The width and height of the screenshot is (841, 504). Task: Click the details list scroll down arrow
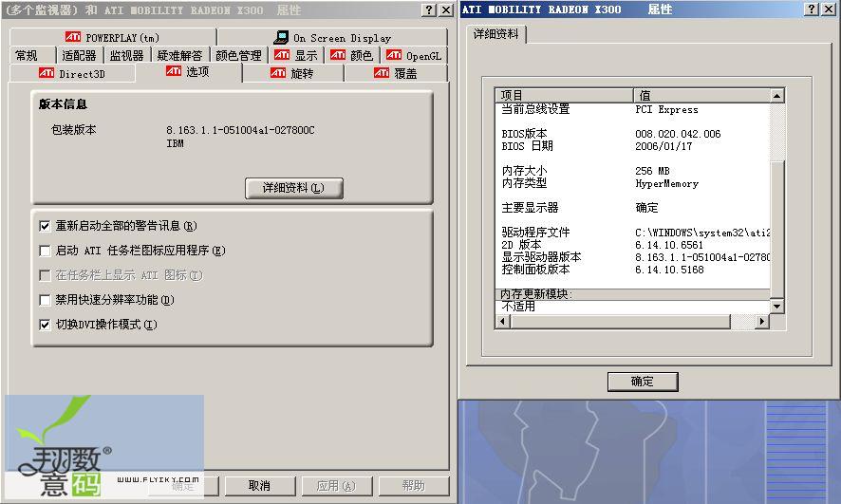point(776,307)
